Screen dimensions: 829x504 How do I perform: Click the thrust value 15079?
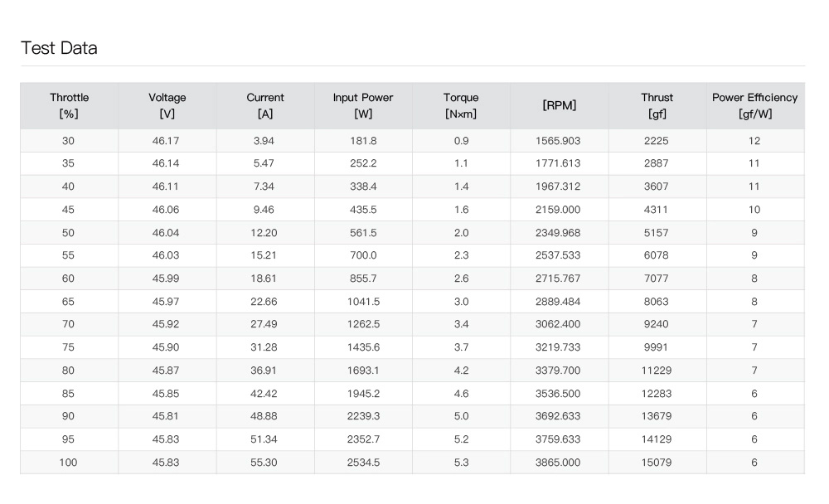(x=657, y=463)
